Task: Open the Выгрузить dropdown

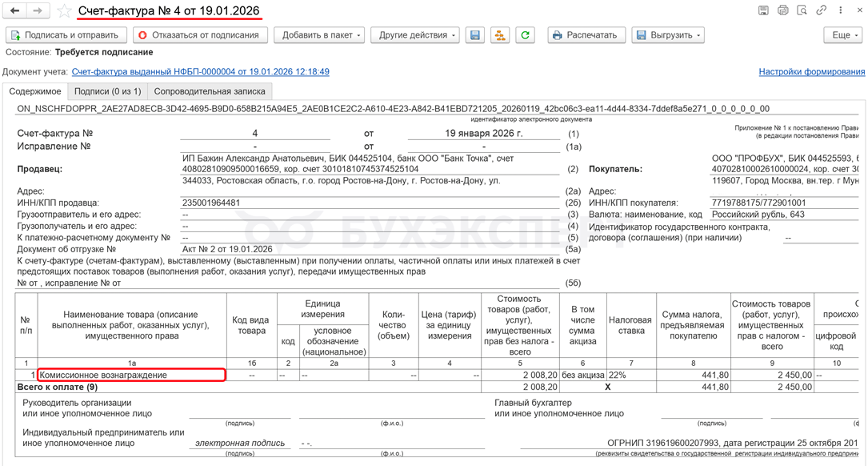Action: (668, 35)
